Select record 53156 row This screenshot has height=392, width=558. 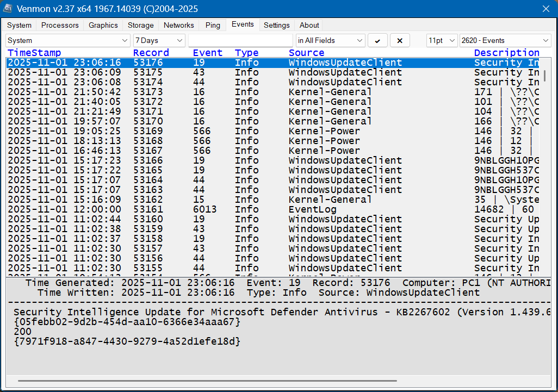click(273, 258)
